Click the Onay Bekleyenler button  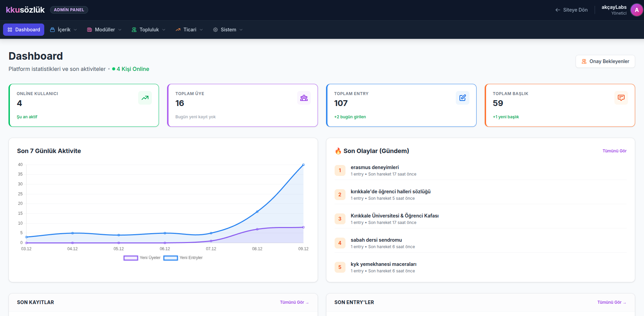pyautogui.click(x=605, y=61)
